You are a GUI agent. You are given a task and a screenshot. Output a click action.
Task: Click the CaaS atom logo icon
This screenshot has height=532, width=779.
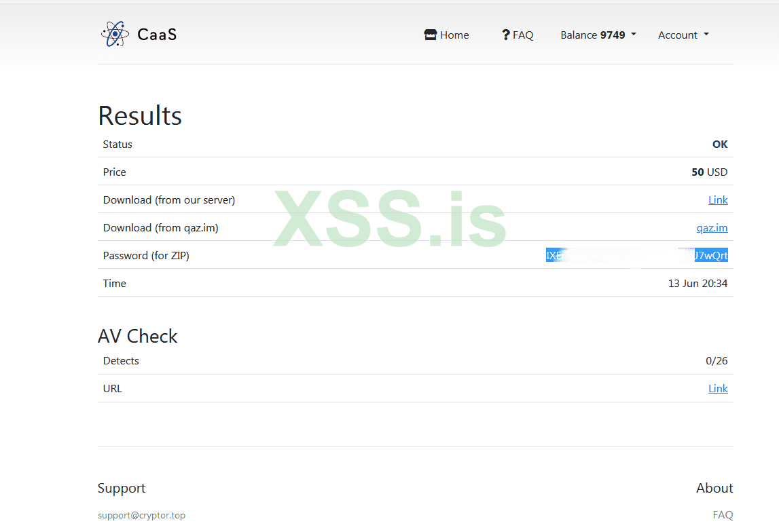(x=115, y=34)
